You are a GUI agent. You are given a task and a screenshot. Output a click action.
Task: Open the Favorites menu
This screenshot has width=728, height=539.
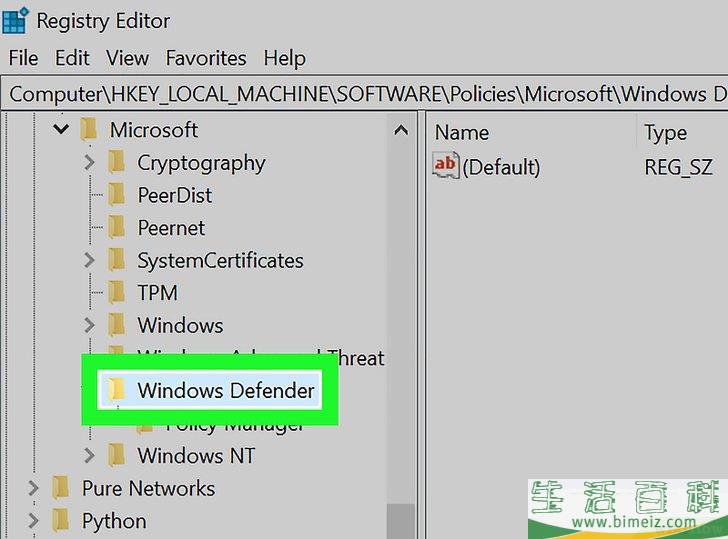206,58
